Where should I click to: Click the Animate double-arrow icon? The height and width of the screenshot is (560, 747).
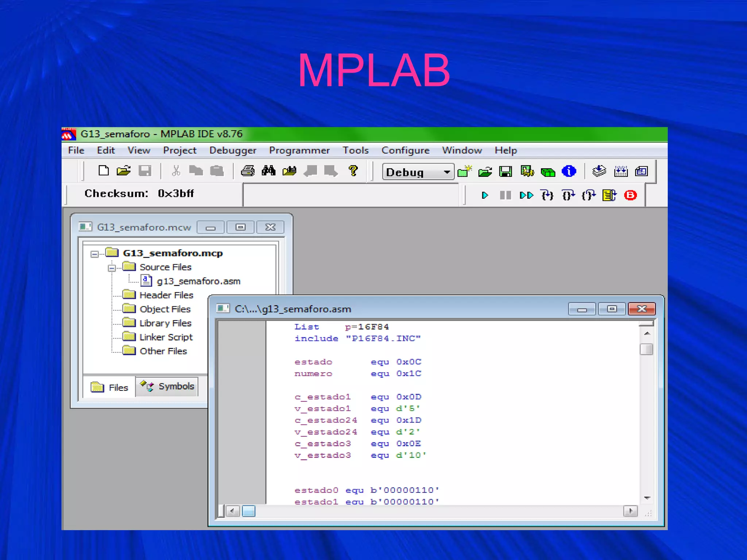click(x=526, y=195)
